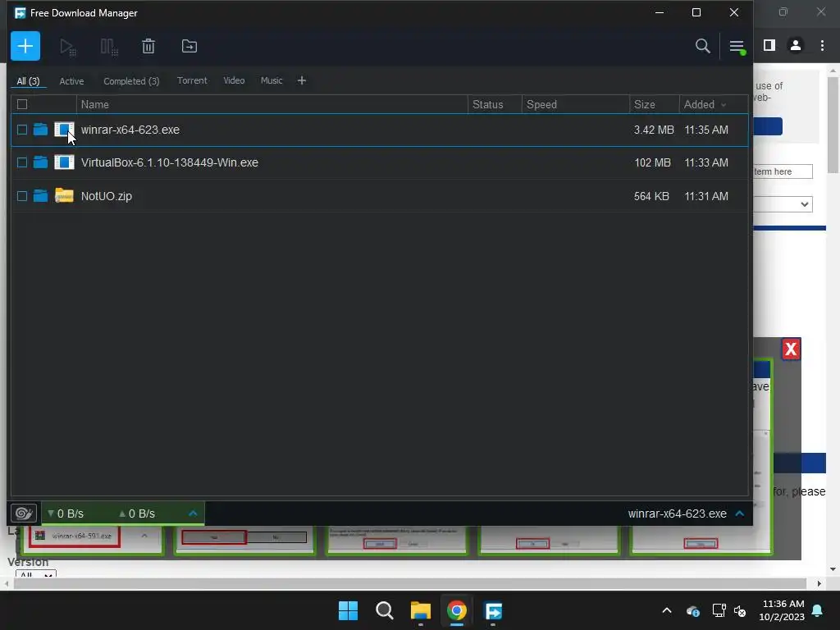This screenshot has width=840, height=630.
Task: Click browser vertical scrollbar thumb
Action: [x=833, y=125]
